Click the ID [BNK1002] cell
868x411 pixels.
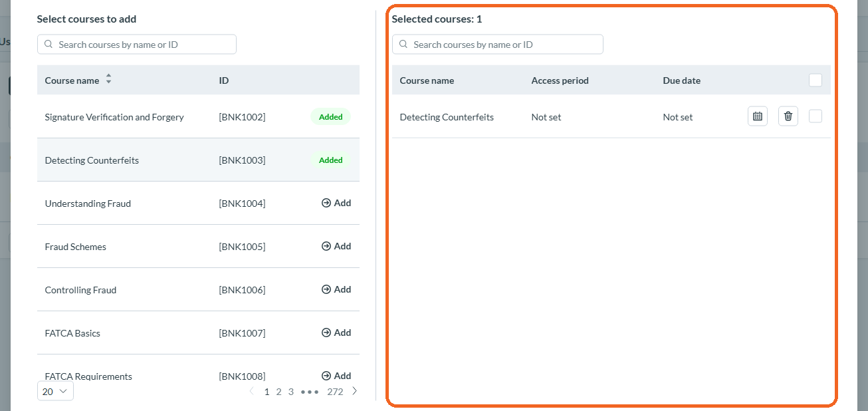tap(242, 117)
